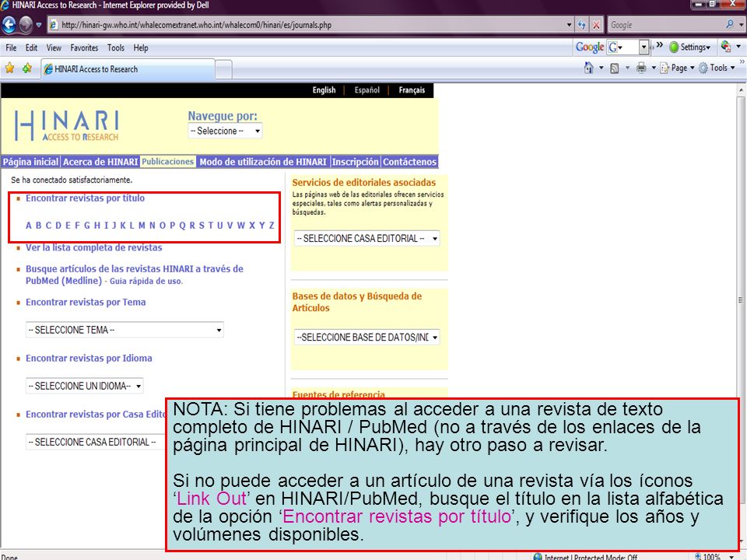Screen dimensions: 747x560
Task: Expand the SELECCIONE TEMA dropdown
Action: [x=124, y=330]
